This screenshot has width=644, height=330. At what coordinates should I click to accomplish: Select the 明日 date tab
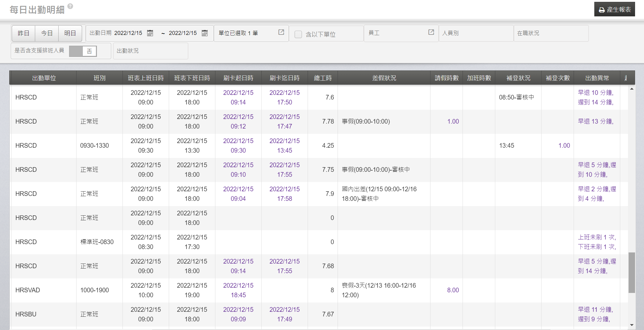click(70, 33)
